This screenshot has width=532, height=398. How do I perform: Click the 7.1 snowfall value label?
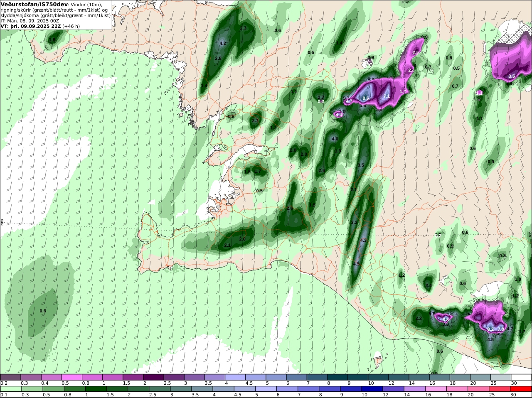[387, 96]
